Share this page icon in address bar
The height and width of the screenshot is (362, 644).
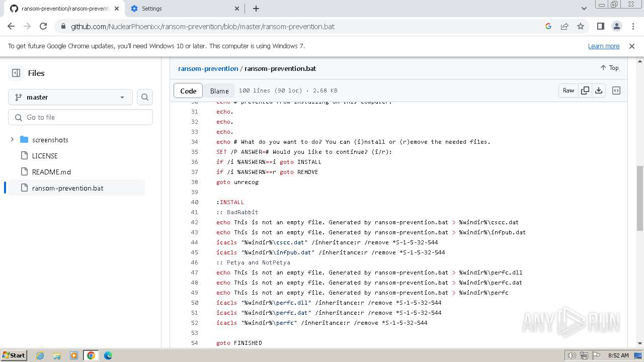pyautogui.click(x=565, y=26)
